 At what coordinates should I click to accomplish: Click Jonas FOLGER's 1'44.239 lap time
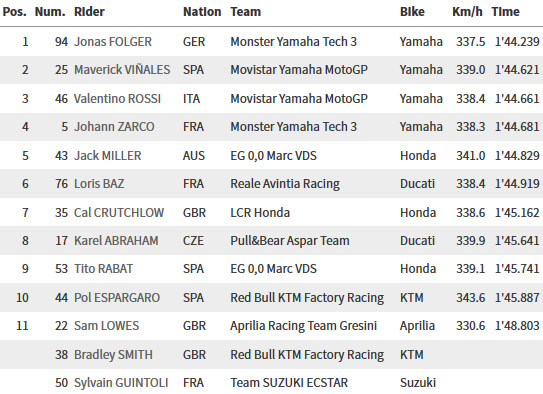coord(517,42)
